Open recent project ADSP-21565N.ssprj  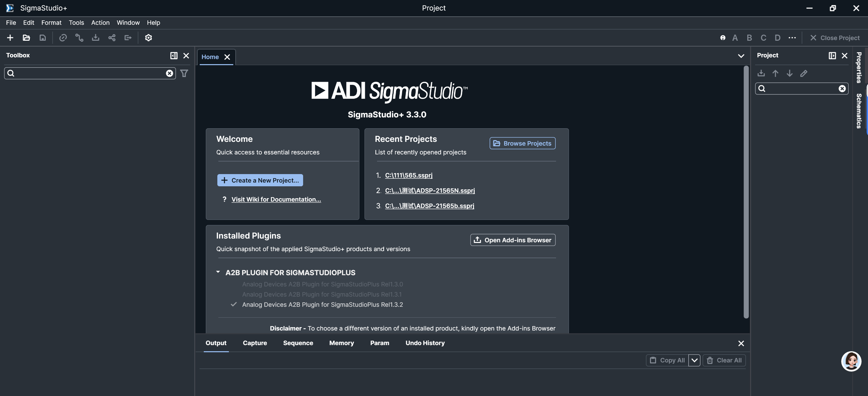[430, 191]
